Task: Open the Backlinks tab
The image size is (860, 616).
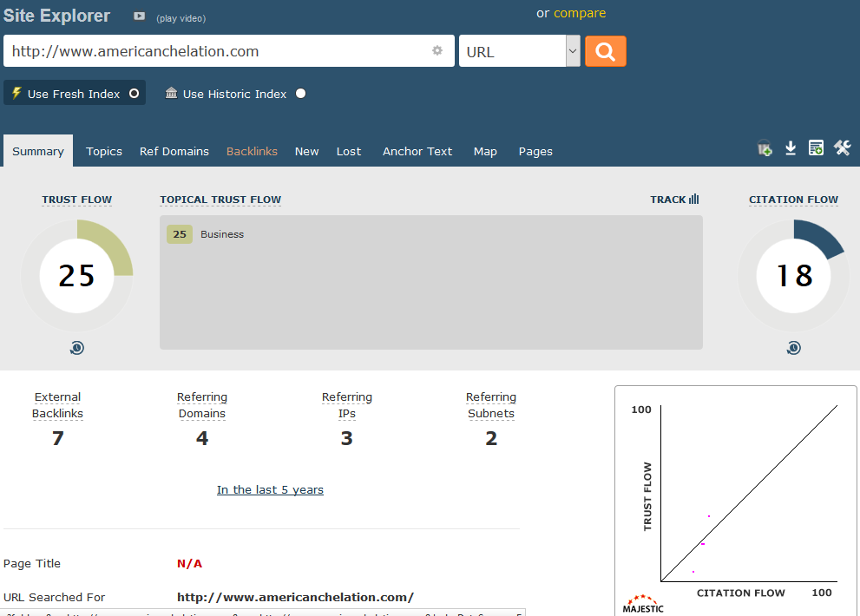Action: tap(252, 151)
